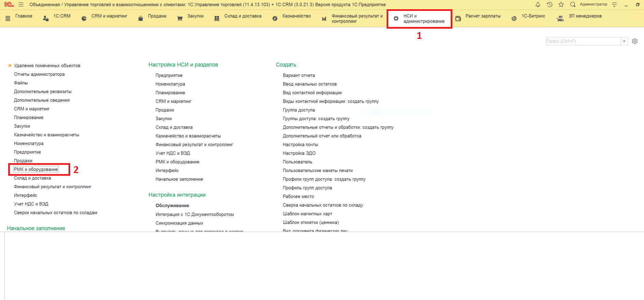Open the Номенклатура link under Настройка НСИ
Viewport: 644px width, 300px height.
click(170, 84)
